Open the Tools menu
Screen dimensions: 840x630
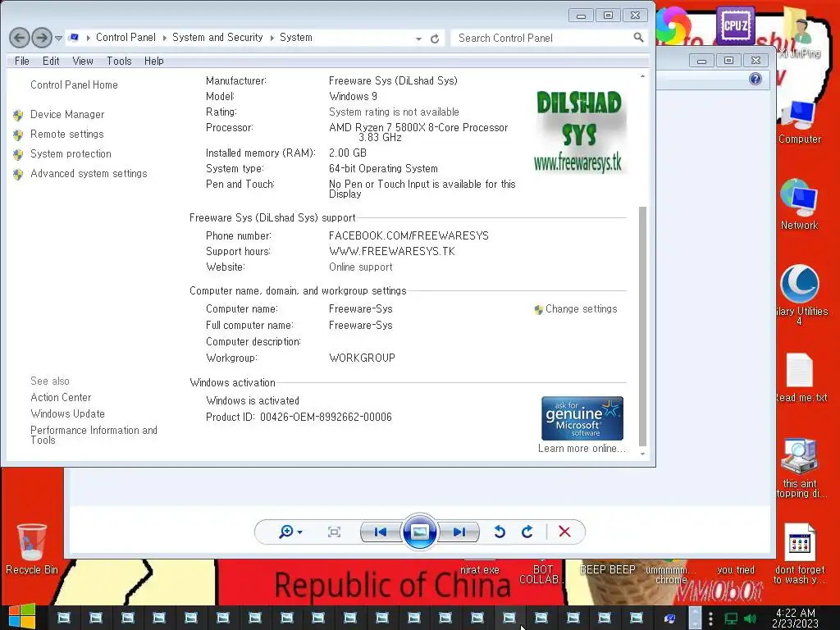point(119,61)
